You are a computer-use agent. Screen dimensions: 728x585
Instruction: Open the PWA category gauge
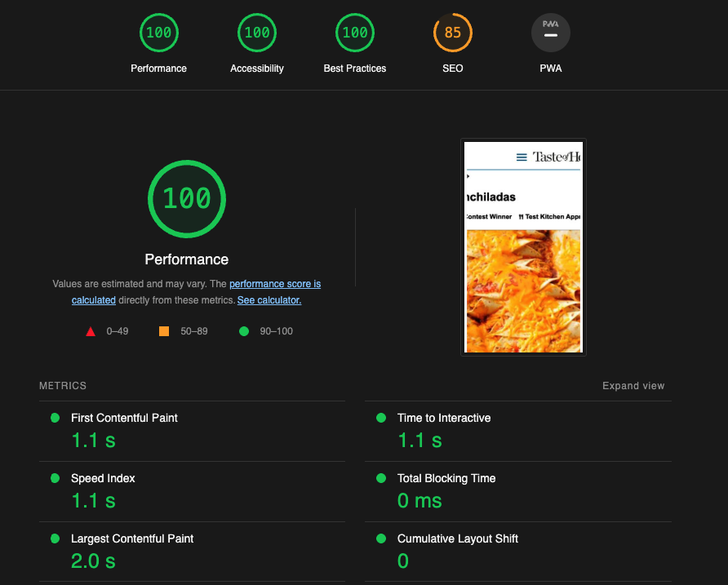pyautogui.click(x=551, y=33)
